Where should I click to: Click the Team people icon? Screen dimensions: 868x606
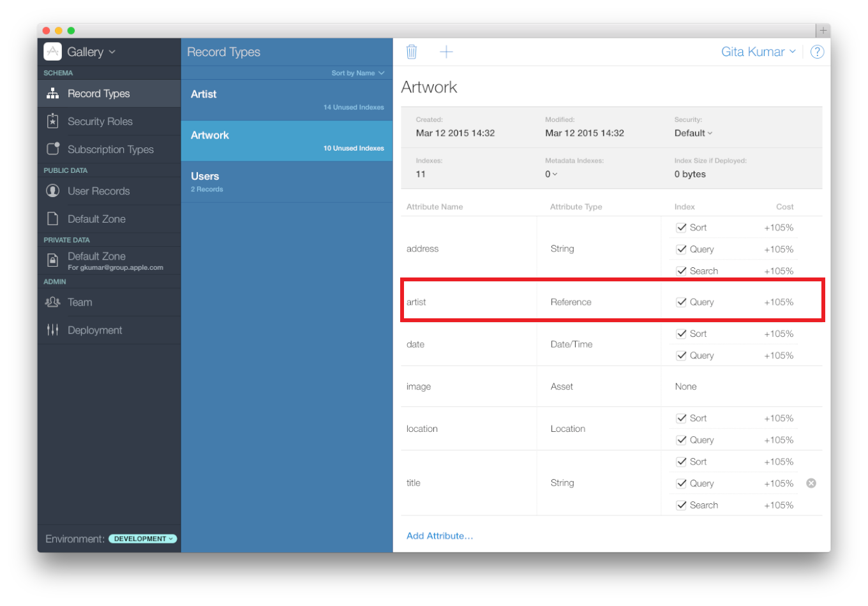coord(53,302)
